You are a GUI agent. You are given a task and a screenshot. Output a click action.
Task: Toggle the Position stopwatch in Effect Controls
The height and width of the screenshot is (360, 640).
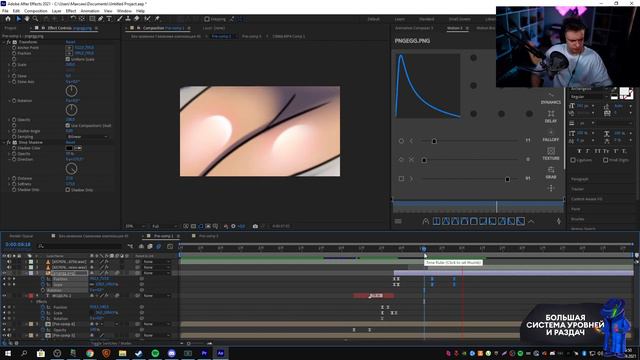pyautogui.click(x=14, y=53)
